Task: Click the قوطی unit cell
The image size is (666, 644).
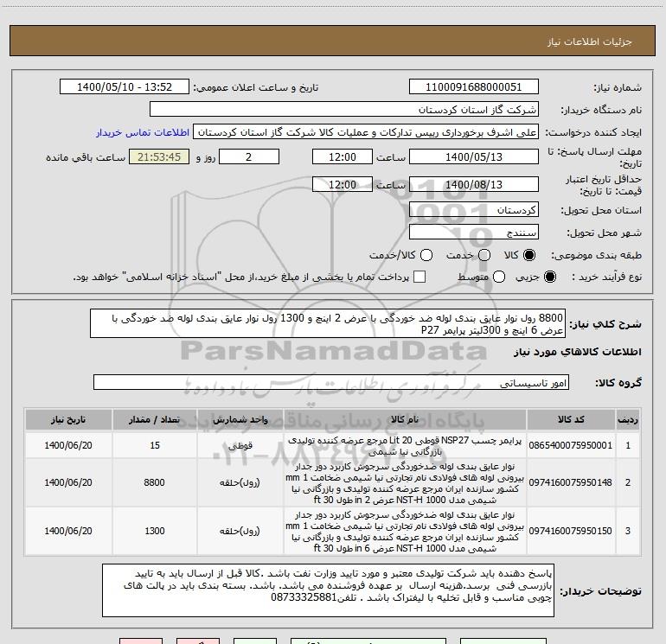Action: 240,446
